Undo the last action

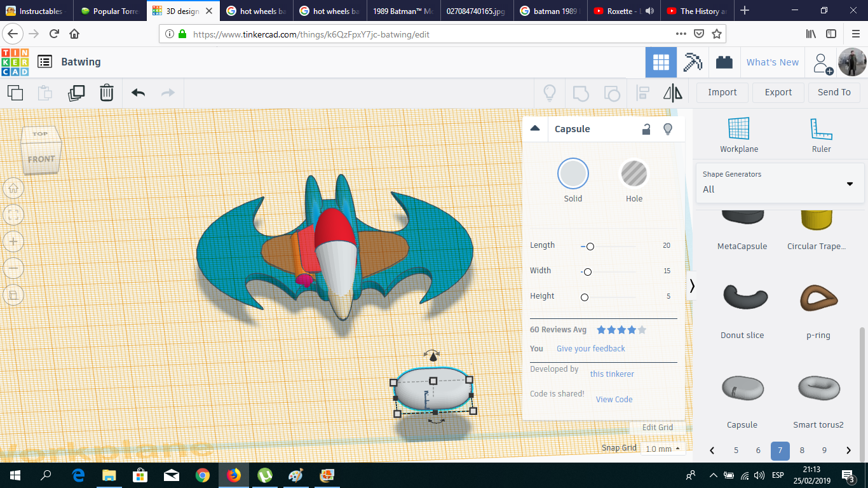pyautogui.click(x=138, y=93)
